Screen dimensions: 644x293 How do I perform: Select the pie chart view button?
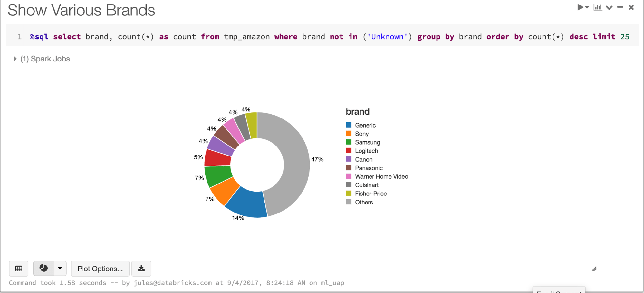click(x=43, y=269)
